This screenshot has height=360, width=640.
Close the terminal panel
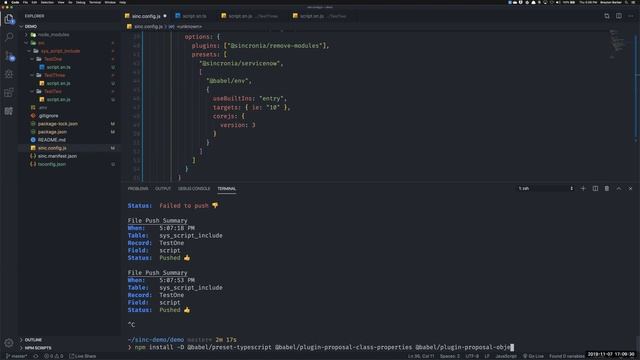click(x=631, y=189)
